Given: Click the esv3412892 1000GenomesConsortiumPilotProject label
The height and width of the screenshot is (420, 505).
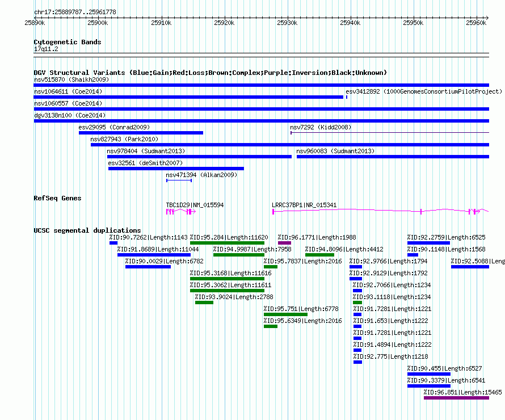Looking at the screenshot, I should pos(424,91).
